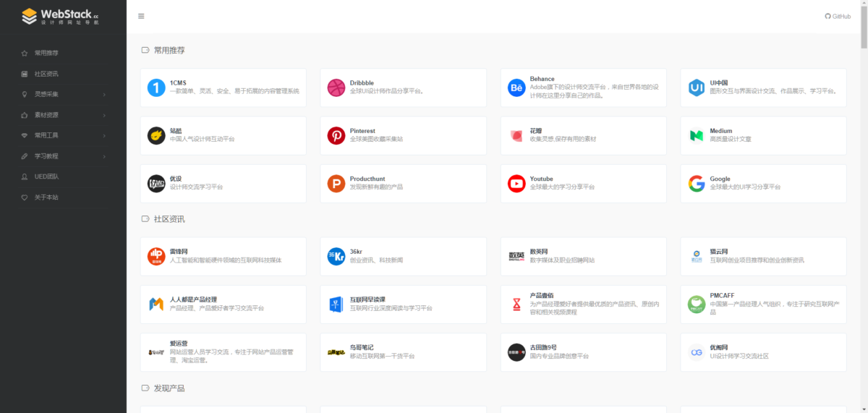Image resolution: width=868 pixels, height=413 pixels.
Task: Click the 36kr blue logo icon
Action: [336, 256]
